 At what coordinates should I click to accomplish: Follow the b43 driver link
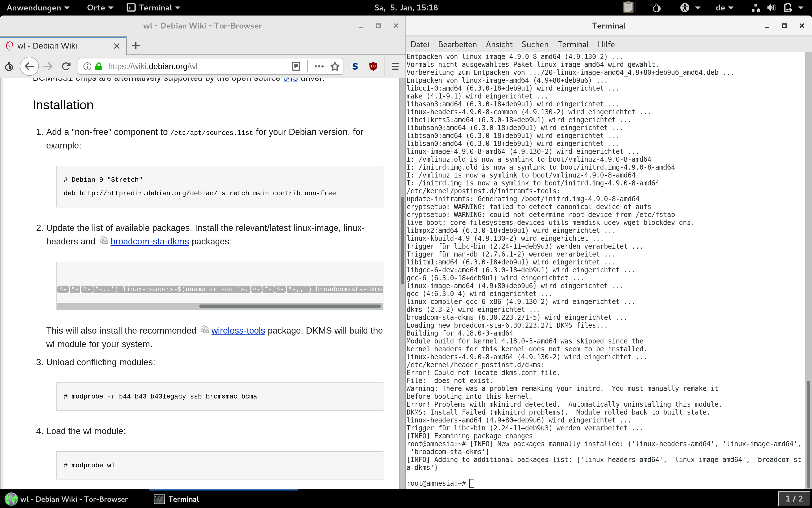pyautogui.click(x=290, y=80)
